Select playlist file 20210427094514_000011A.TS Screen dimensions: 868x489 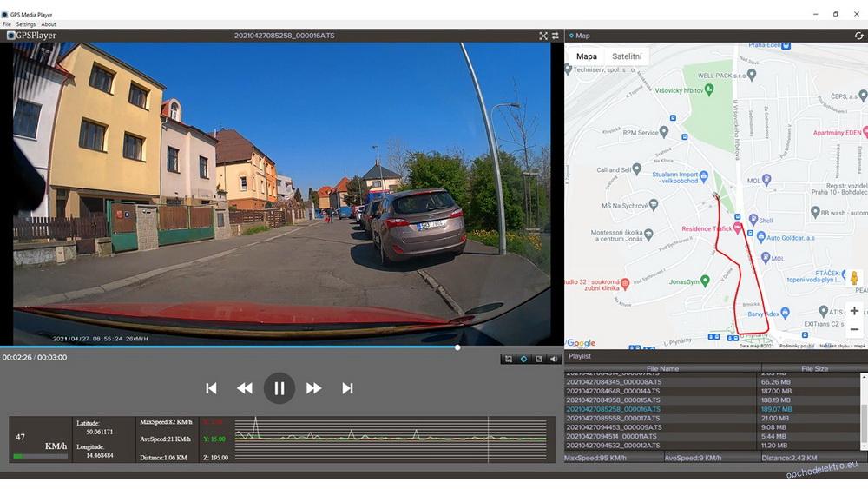pyautogui.click(x=611, y=436)
